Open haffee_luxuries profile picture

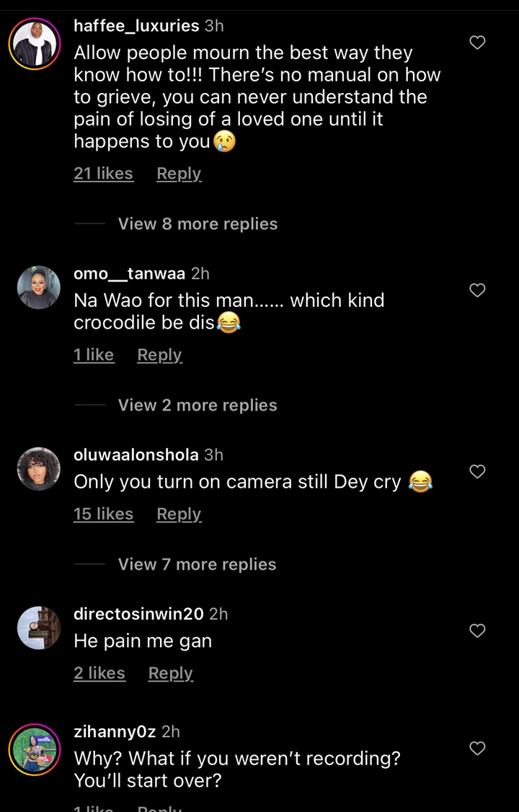[x=35, y=43]
